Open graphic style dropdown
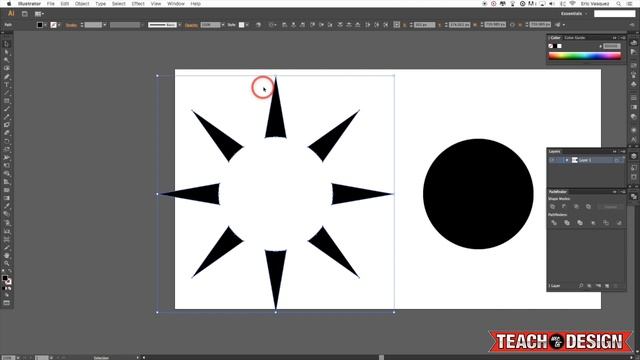This screenshot has width=640, height=360. [x=247, y=25]
